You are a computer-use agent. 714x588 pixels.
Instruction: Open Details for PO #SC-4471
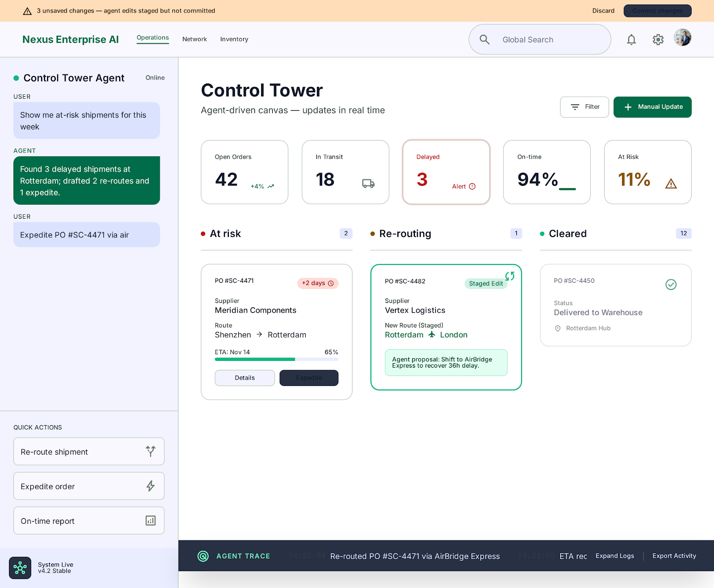point(245,378)
